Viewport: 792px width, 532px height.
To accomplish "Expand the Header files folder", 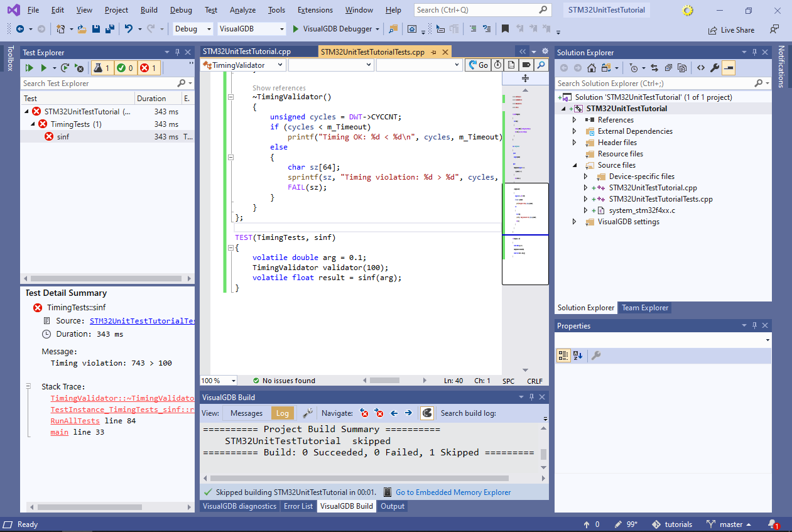I will pos(574,143).
